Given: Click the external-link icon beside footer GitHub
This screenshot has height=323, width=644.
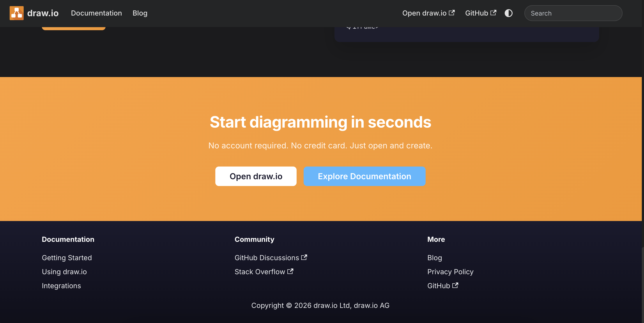Looking at the screenshot, I should 455,285.
